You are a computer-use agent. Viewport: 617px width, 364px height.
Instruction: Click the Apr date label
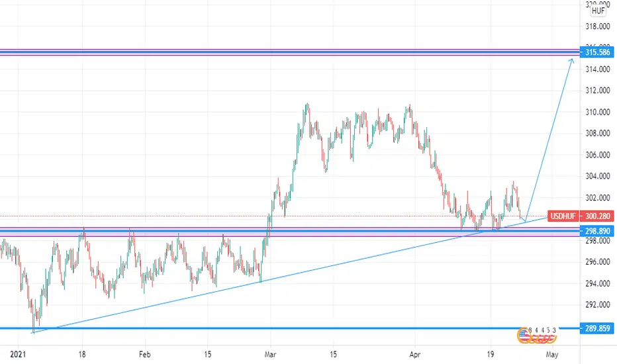[414, 355]
